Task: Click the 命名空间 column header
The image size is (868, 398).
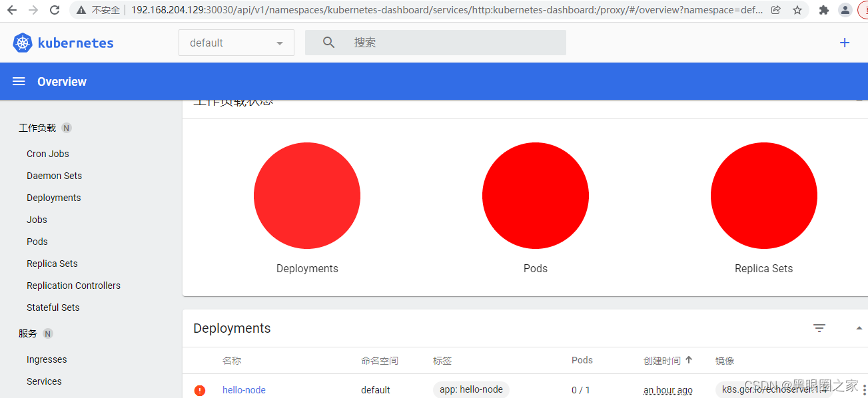Action: (380, 361)
